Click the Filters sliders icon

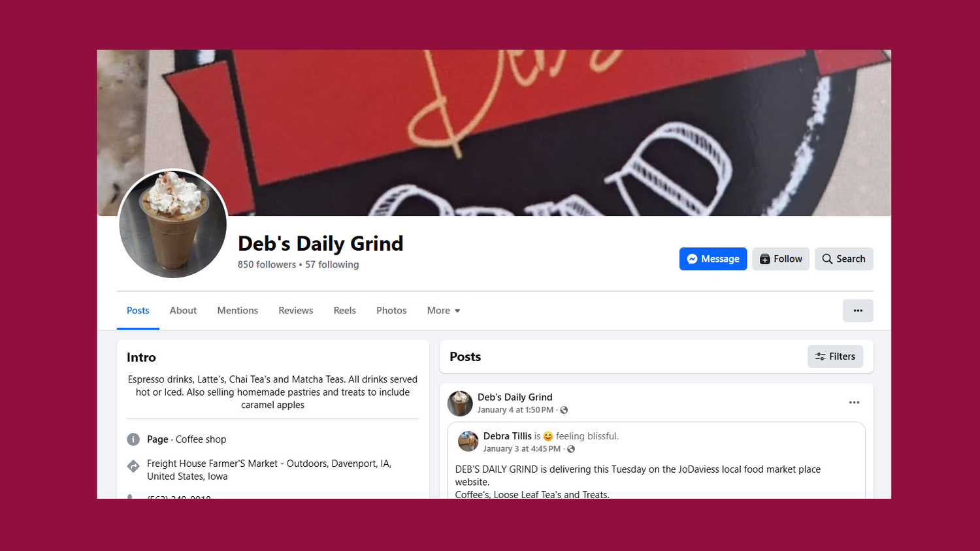821,356
